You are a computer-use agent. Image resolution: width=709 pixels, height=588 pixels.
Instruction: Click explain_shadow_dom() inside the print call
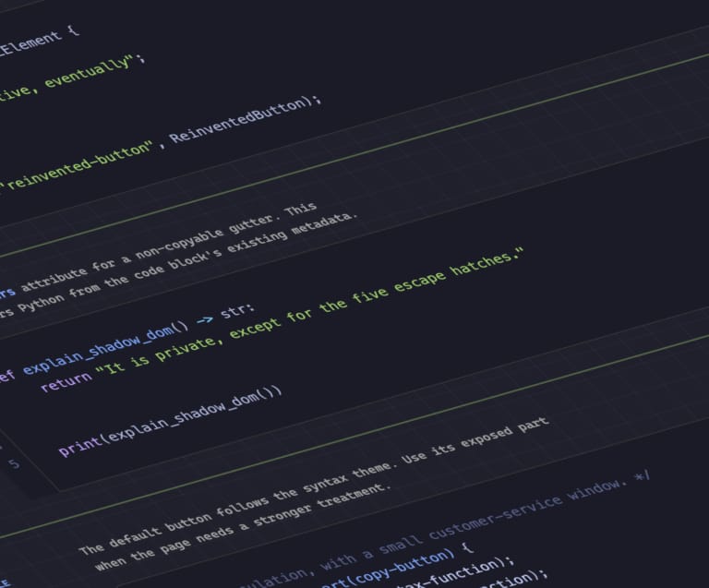pyautogui.click(x=191, y=414)
